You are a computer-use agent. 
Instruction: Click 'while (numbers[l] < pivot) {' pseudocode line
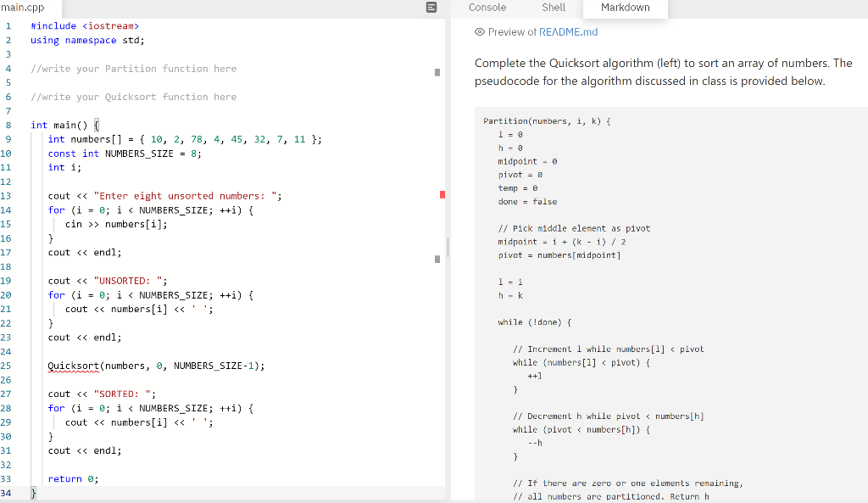click(581, 363)
